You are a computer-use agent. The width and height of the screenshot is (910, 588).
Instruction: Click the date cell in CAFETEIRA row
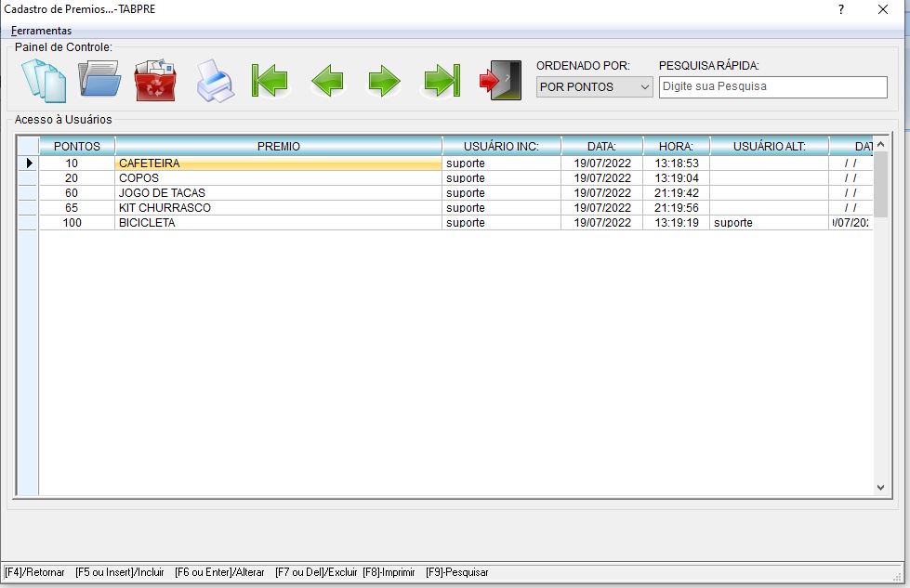pyautogui.click(x=601, y=163)
